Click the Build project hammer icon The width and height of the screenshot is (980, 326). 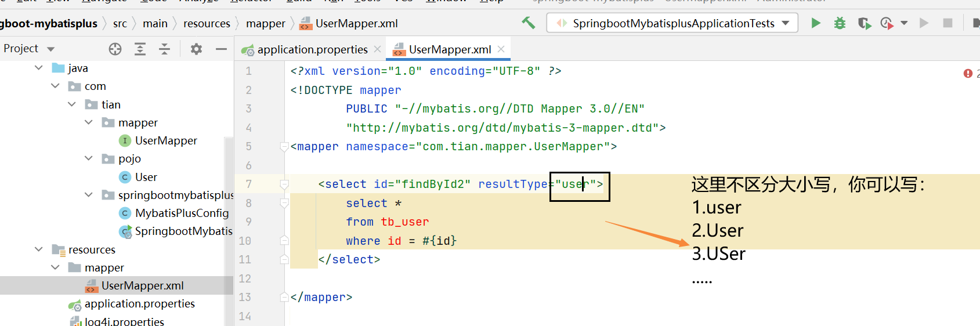[x=528, y=23]
